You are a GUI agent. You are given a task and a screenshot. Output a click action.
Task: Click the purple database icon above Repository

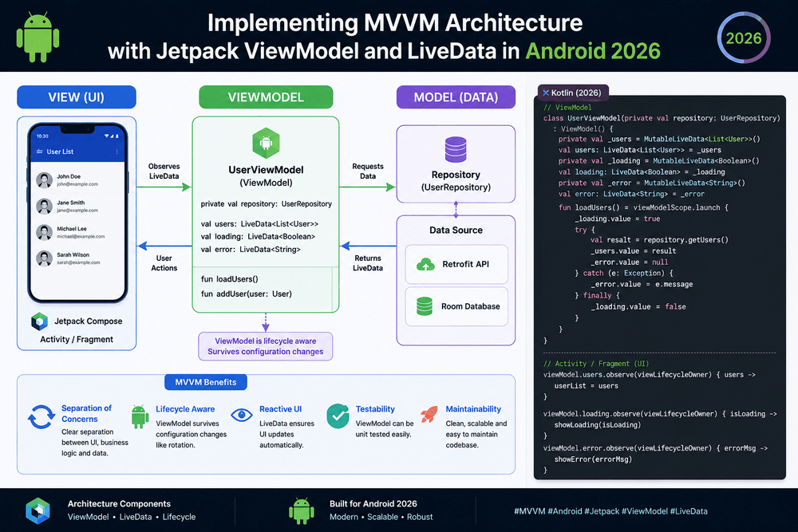(x=456, y=149)
